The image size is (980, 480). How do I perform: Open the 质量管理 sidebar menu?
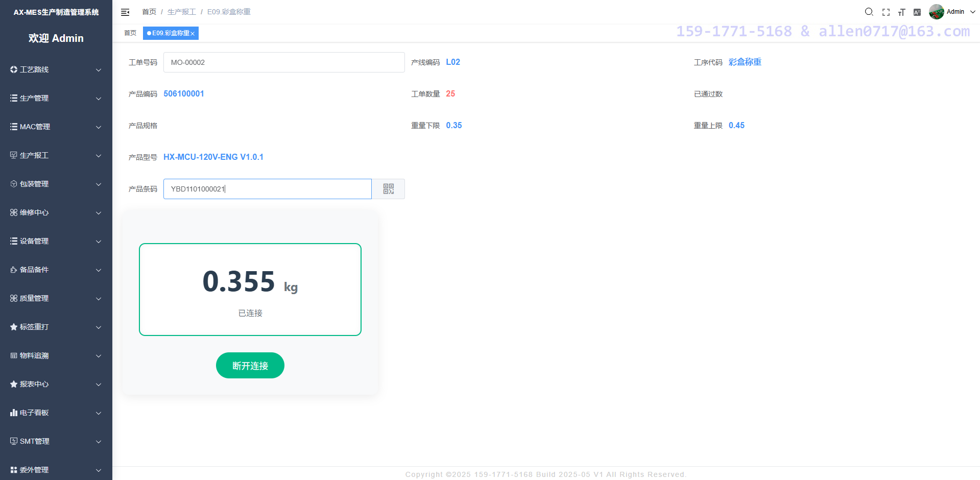(x=56, y=298)
